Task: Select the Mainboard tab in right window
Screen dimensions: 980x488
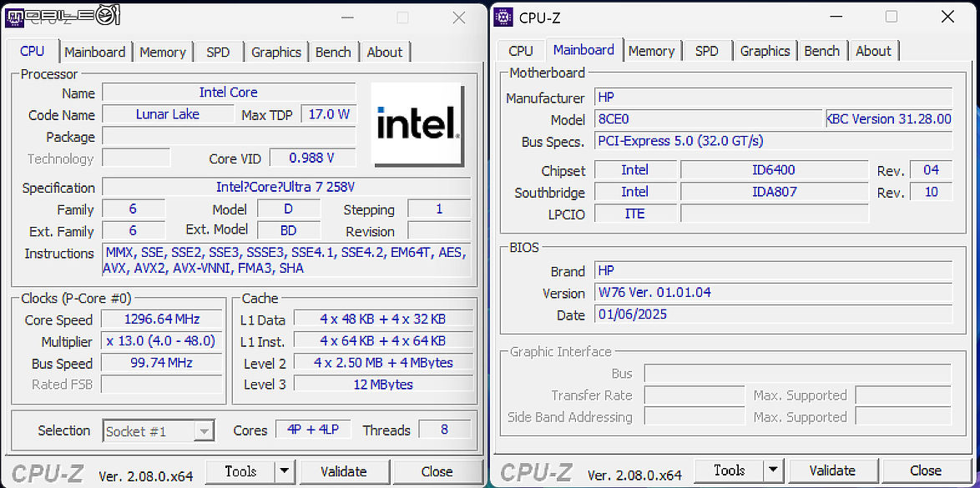Action: point(583,49)
